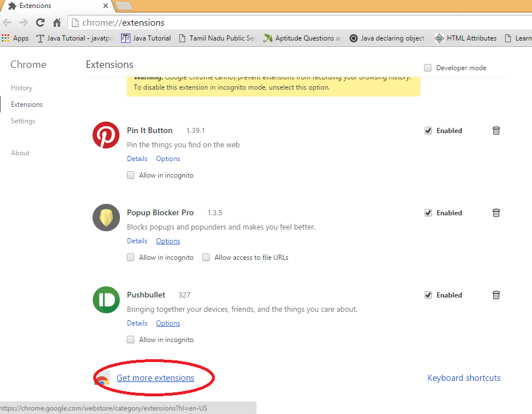The image size is (532, 414).
Task: Allow Popup Blocker Pro access to file URLs
Action: pyautogui.click(x=206, y=258)
